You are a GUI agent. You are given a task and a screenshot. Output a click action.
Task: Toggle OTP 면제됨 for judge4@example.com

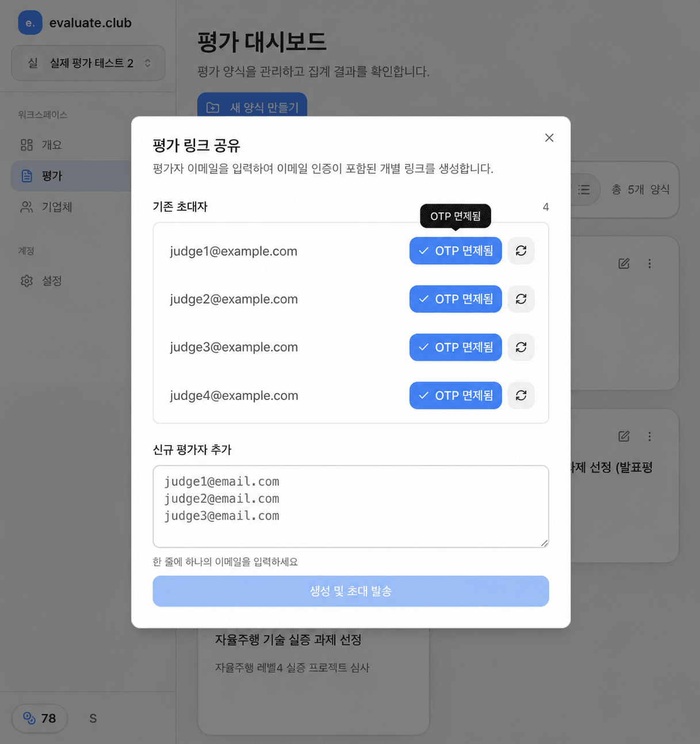[456, 396]
